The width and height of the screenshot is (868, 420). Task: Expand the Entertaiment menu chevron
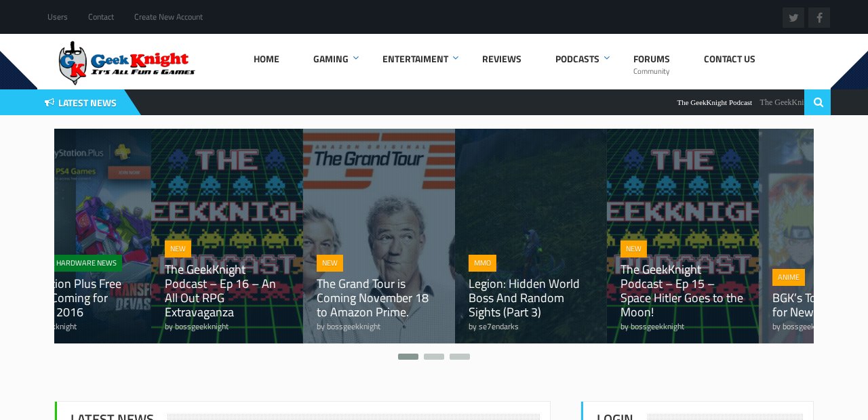pyautogui.click(x=456, y=58)
